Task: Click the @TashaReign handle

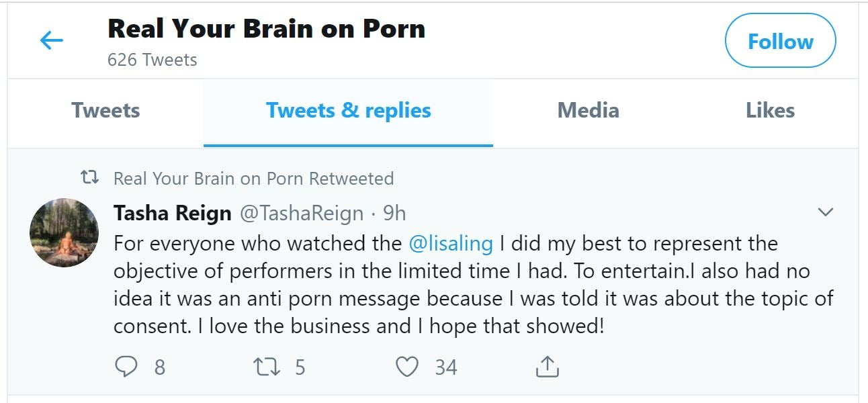Action: pos(302,214)
